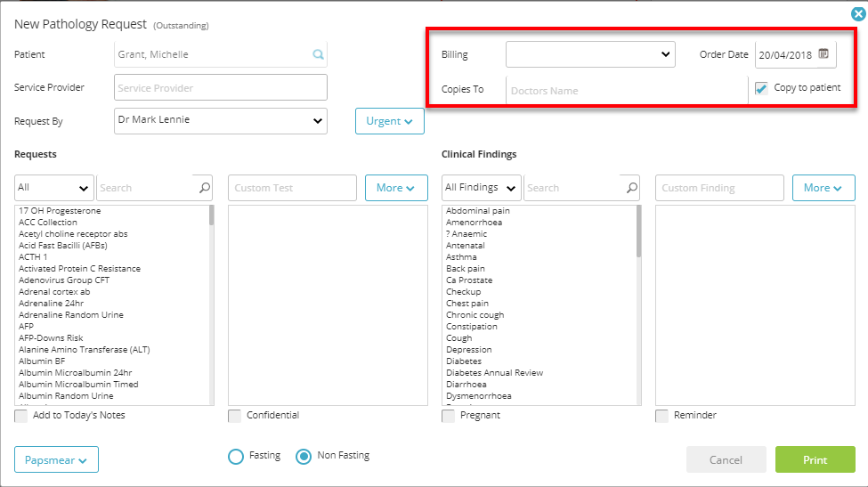Open the Papsmear dropdown button
This screenshot has height=487, width=868.
pyautogui.click(x=56, y=460)
